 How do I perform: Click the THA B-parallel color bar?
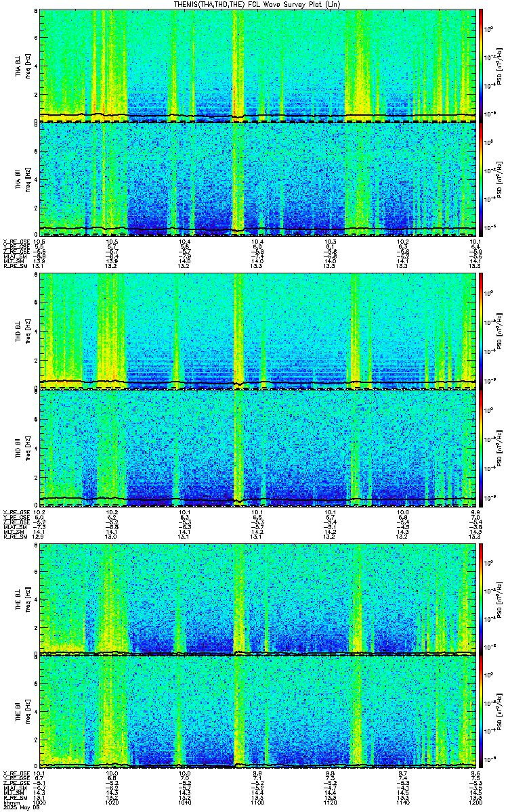click(480, 181)
